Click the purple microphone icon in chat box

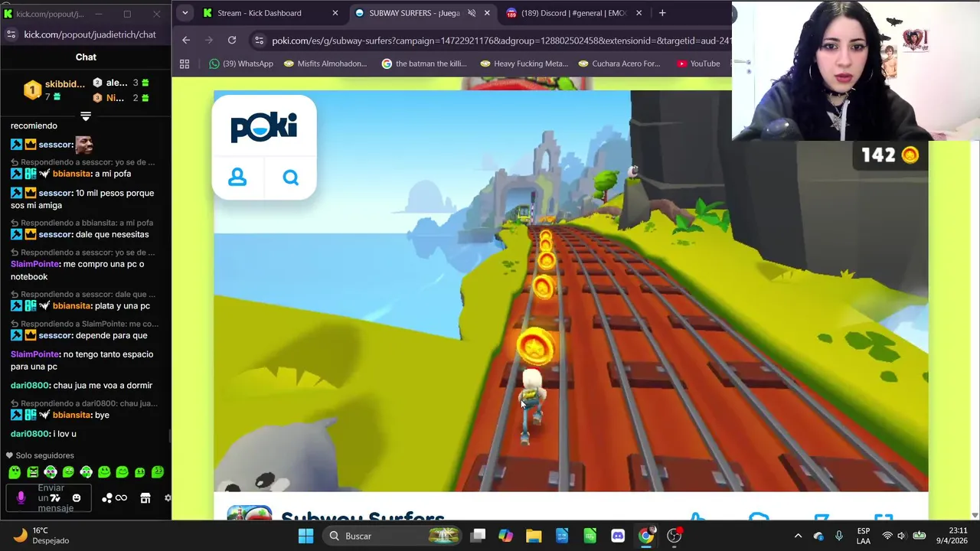(x=21, y=498)
